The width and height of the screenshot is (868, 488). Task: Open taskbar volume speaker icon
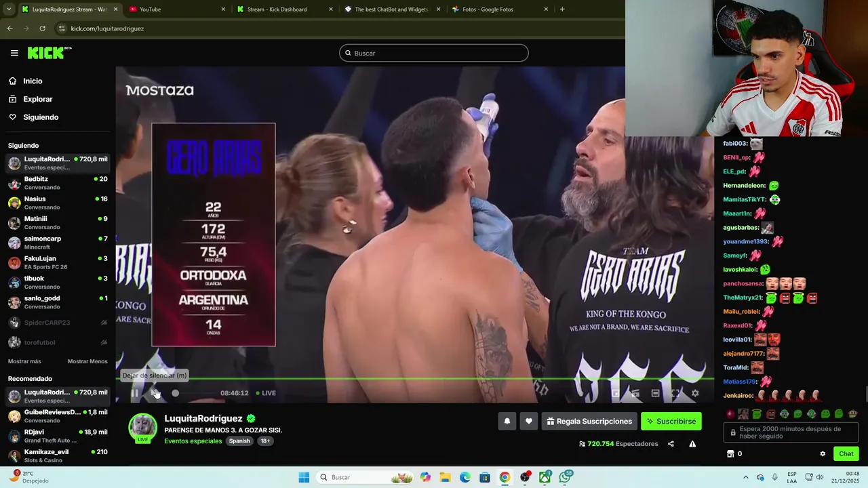tap(819, 477)
